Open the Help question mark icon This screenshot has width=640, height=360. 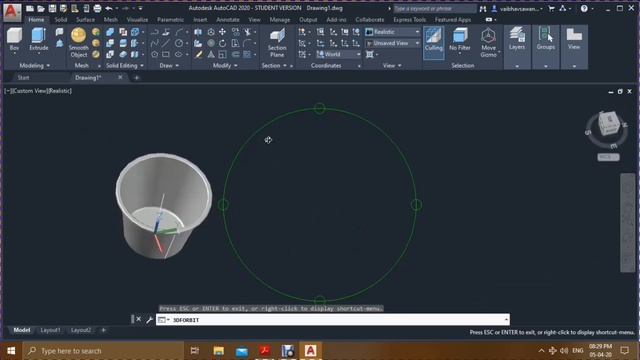584,8
